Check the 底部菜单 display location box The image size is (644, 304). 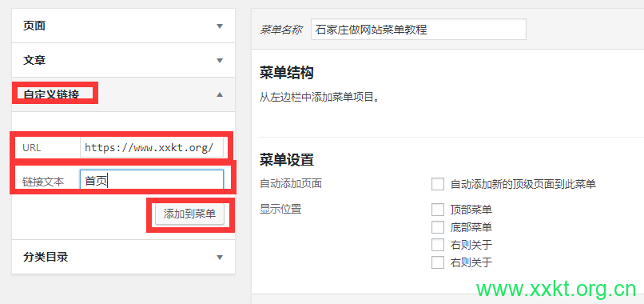[x=438, y=227]
